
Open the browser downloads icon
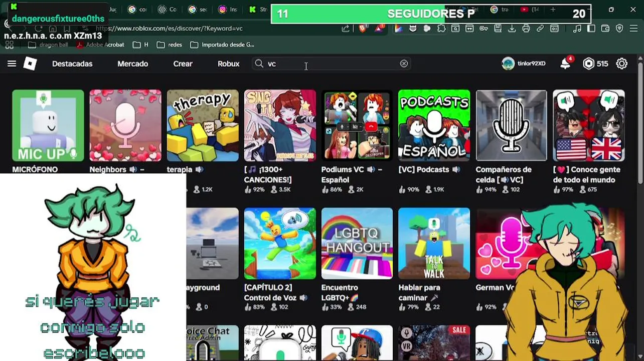click(512, 29)
